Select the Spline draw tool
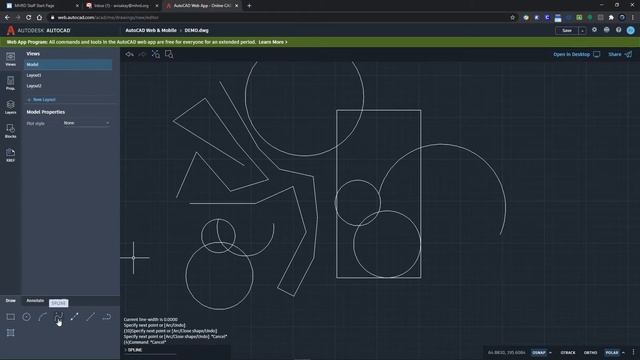Image resolution: width=640 pixels, height=360 pixels. (58, 317)
